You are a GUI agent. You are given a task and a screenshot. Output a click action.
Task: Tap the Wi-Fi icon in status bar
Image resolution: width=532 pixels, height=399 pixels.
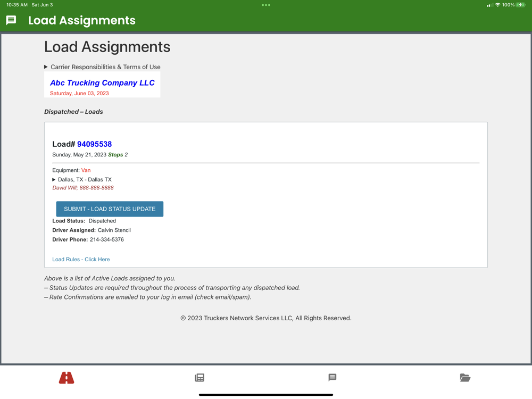tap(498, 5)
